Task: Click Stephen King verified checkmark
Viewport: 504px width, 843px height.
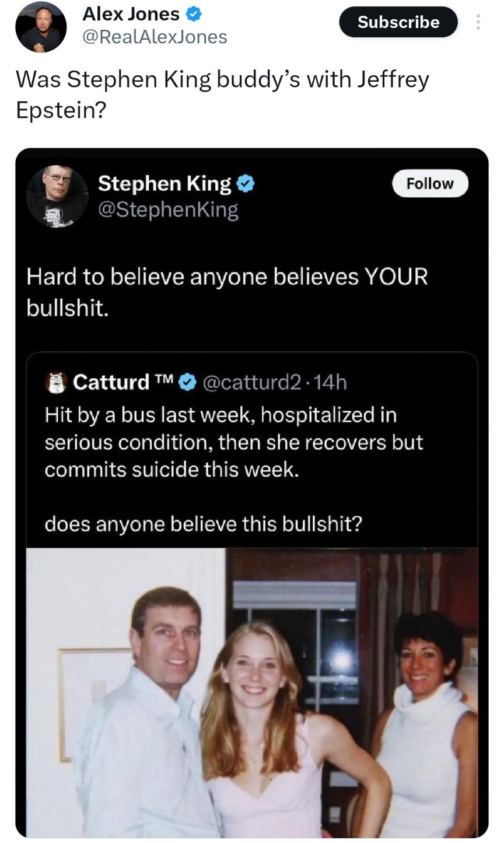Action: click(x=246, y=184)
